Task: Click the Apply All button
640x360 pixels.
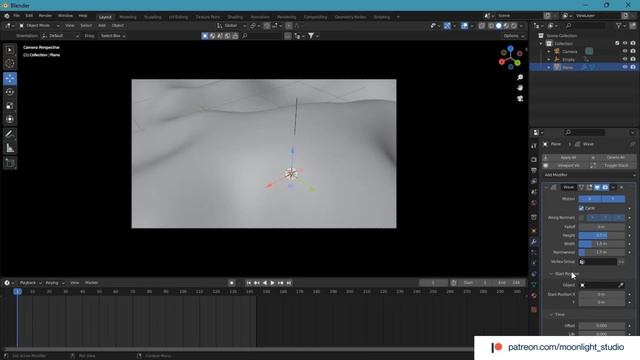Action: (566, 158)
